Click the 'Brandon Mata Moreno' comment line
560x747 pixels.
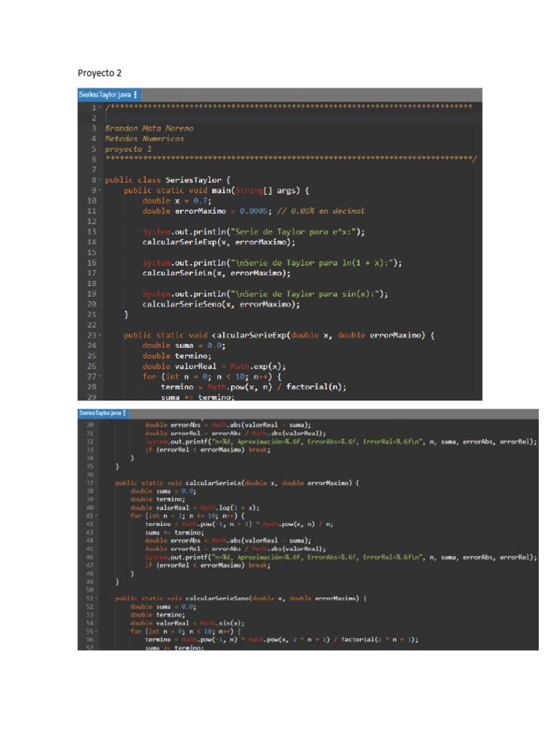click(149, 128)
